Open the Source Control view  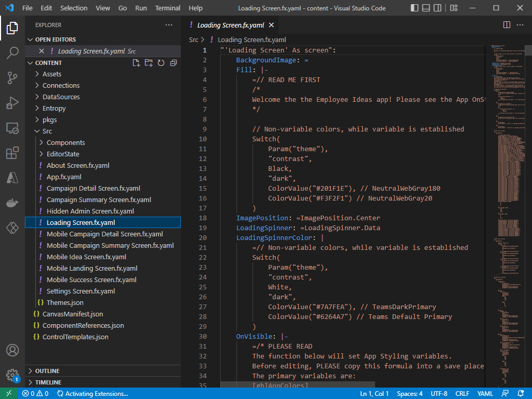(12, 78)
